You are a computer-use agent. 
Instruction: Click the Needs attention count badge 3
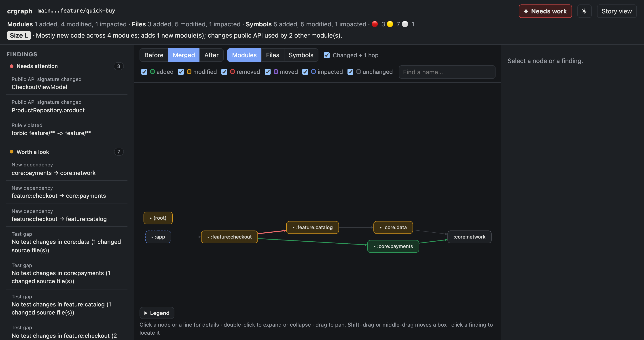(119, 66)
